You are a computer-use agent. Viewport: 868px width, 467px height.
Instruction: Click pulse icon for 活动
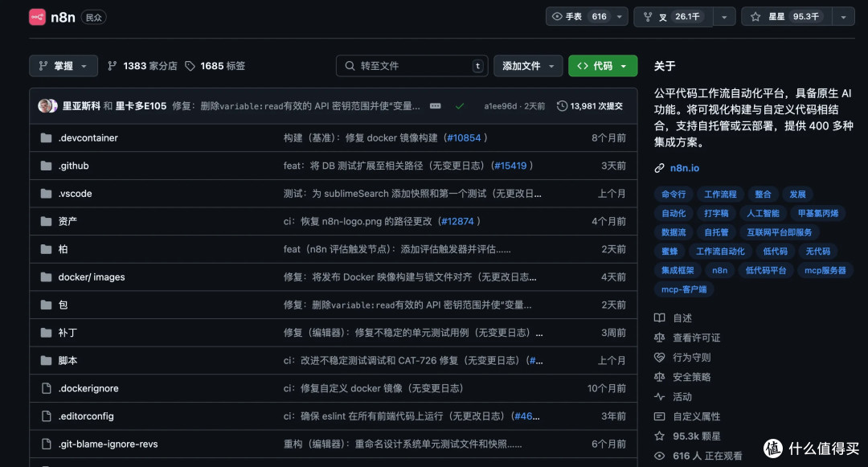point(659,397)
